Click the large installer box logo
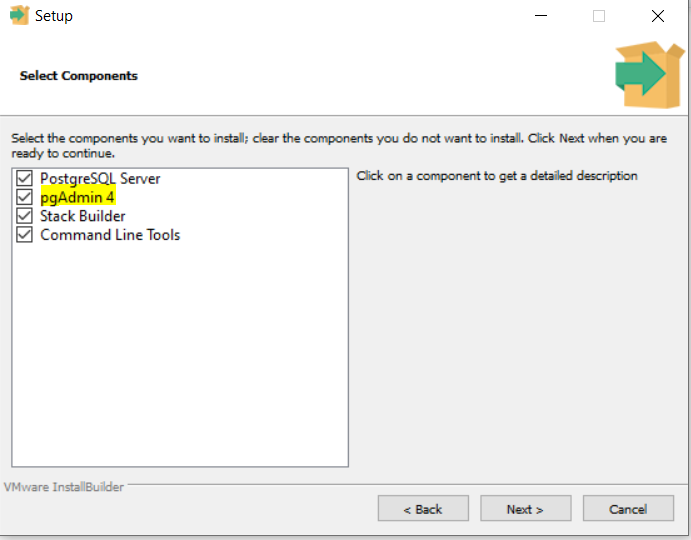This screenshot has height=540, width=691. [x=649, y=74]
